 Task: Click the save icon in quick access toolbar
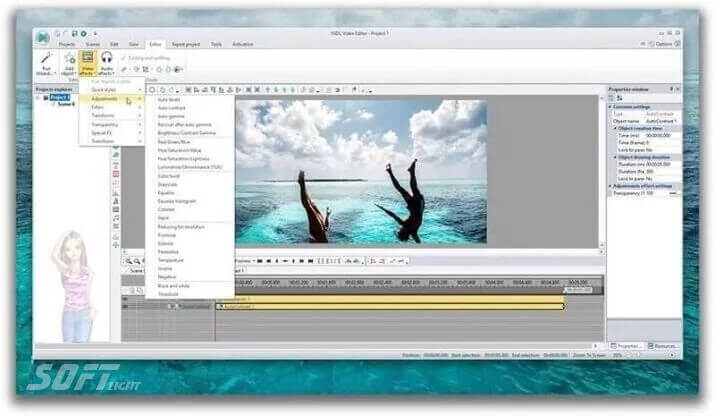(74, 34)
